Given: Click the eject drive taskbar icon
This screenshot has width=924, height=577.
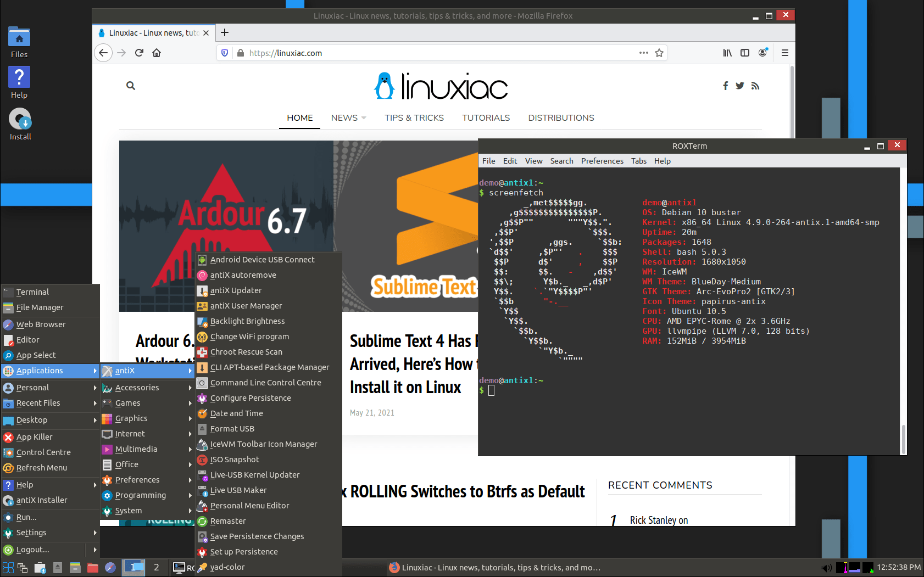Looking at the screenshot, I should 58,568.
